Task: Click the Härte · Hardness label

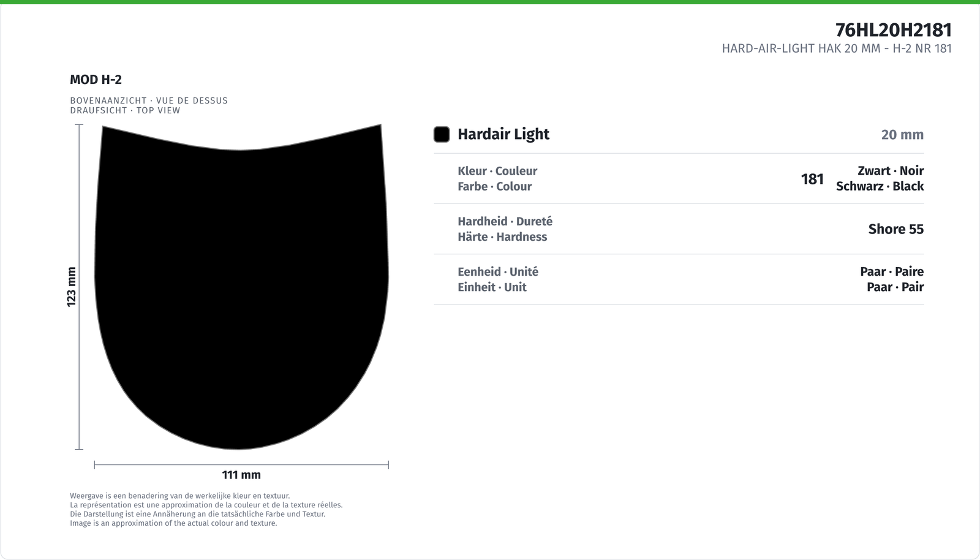Action: [x=502, y=236]
